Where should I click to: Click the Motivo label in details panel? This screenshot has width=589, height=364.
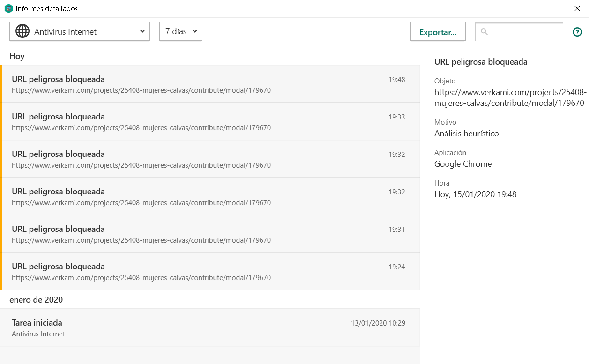tap(445, 122)
